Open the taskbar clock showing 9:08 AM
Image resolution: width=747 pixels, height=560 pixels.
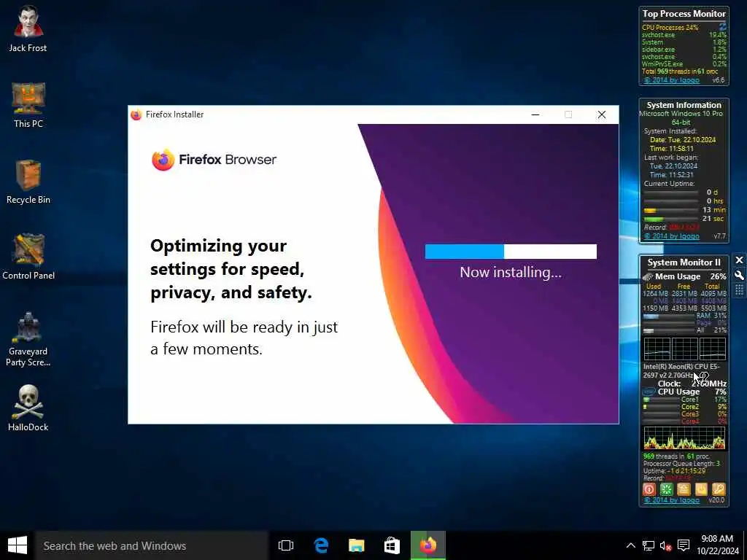tap(718, 545)
